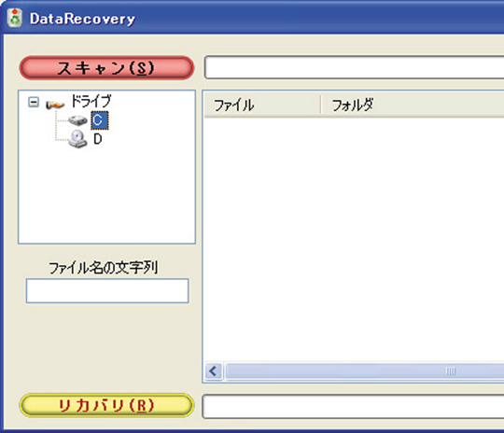Sort by the フォルダ column header
The width and height of the screenshot is (504, 433).
click(413, 105)
